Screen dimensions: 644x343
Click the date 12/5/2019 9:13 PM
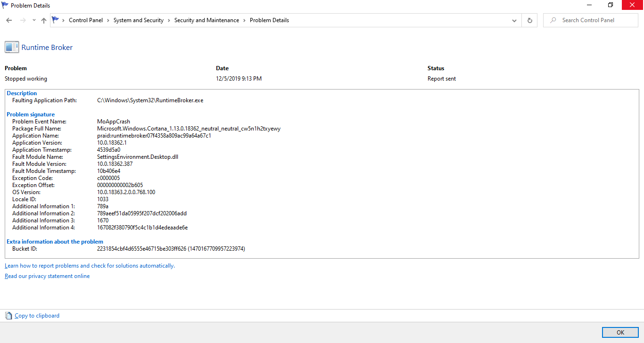pyautogui.click(x=239, y=79)
